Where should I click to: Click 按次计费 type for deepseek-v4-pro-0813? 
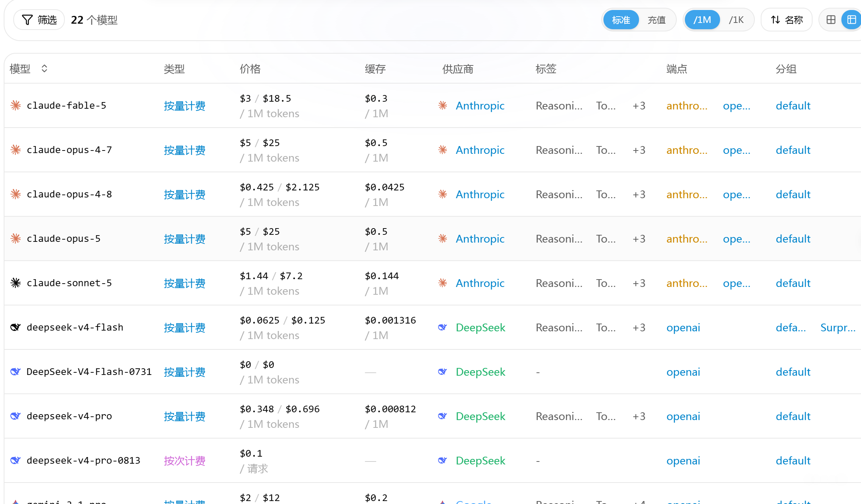[185, 461]
